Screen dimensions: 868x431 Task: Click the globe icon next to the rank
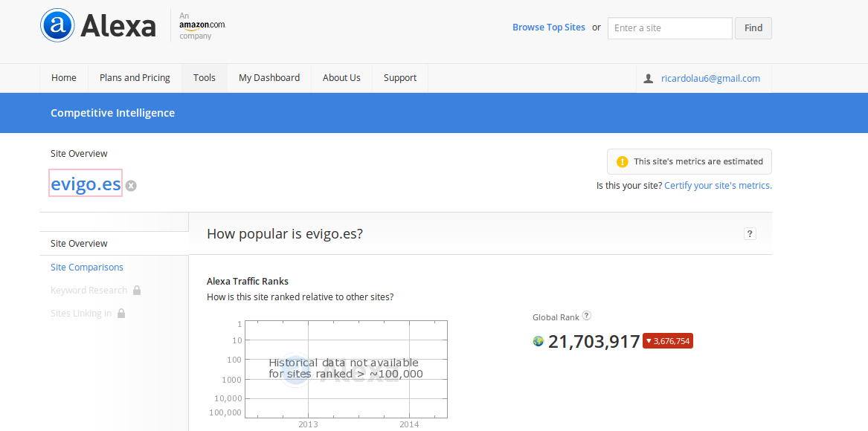(x=538, y=341)
